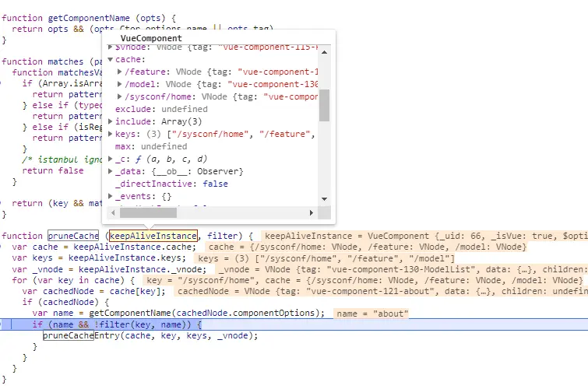The height and width of the screenshot is (389, 588).
Task: Click the 'function matchesVa' line
Action: click(x=57, y=72)
